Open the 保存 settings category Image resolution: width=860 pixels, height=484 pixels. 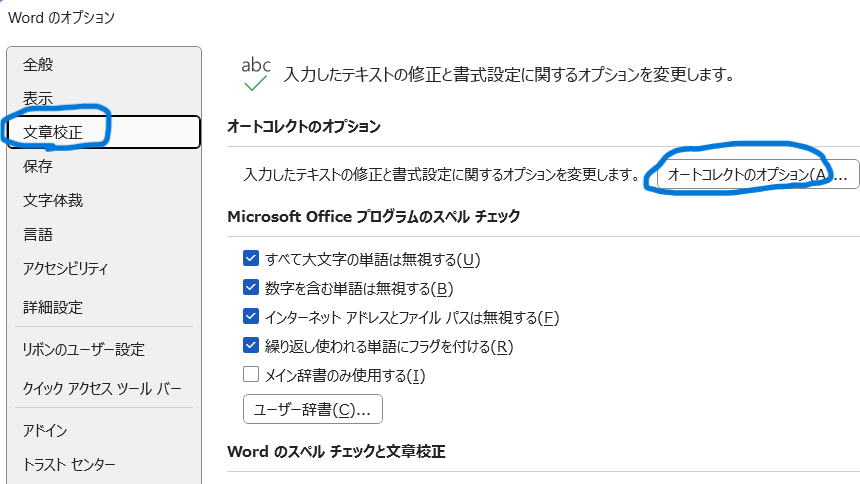click(x=38, y=166)
